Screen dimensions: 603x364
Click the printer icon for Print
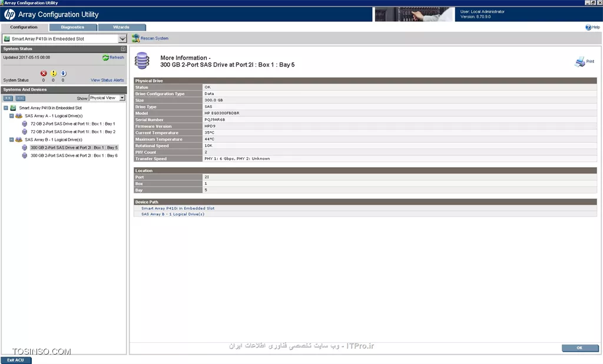(579, 62)
